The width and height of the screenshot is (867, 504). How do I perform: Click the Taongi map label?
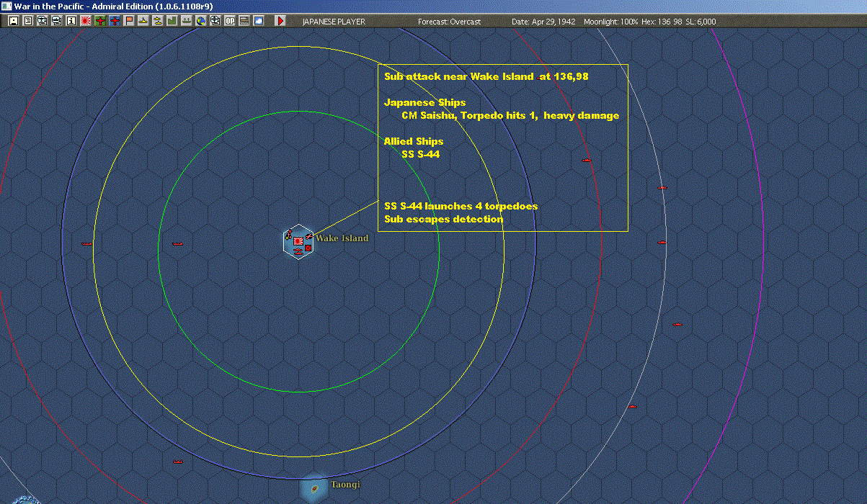(x=345, y=485)
